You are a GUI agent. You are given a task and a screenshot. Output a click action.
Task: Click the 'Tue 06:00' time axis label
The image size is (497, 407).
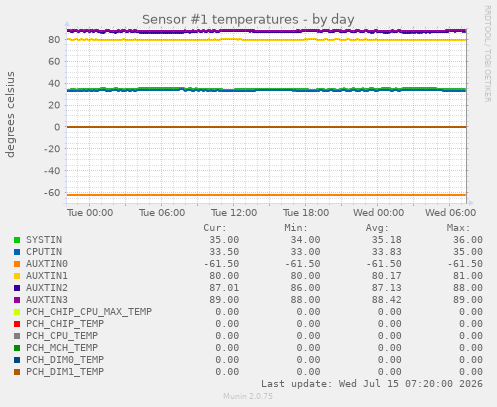162,213
